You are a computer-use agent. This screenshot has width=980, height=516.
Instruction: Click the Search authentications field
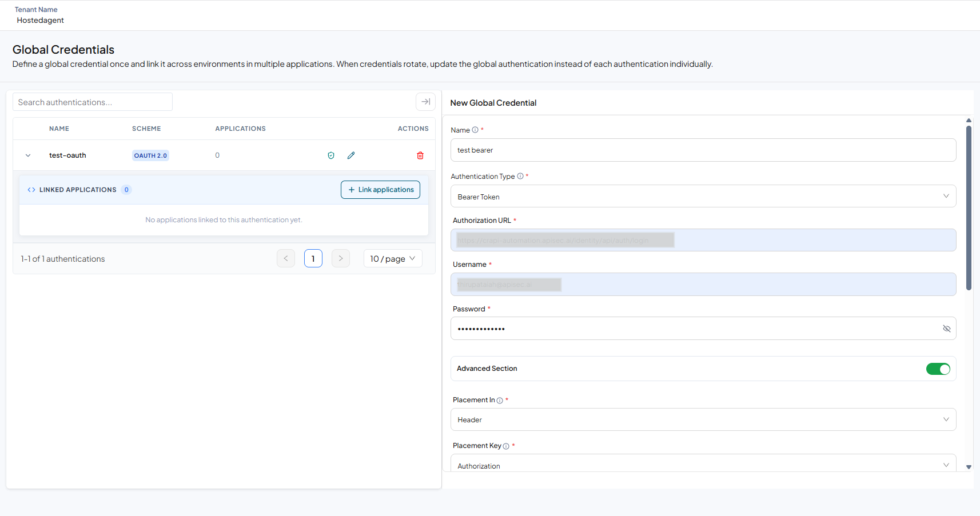[x=93, y=102]
